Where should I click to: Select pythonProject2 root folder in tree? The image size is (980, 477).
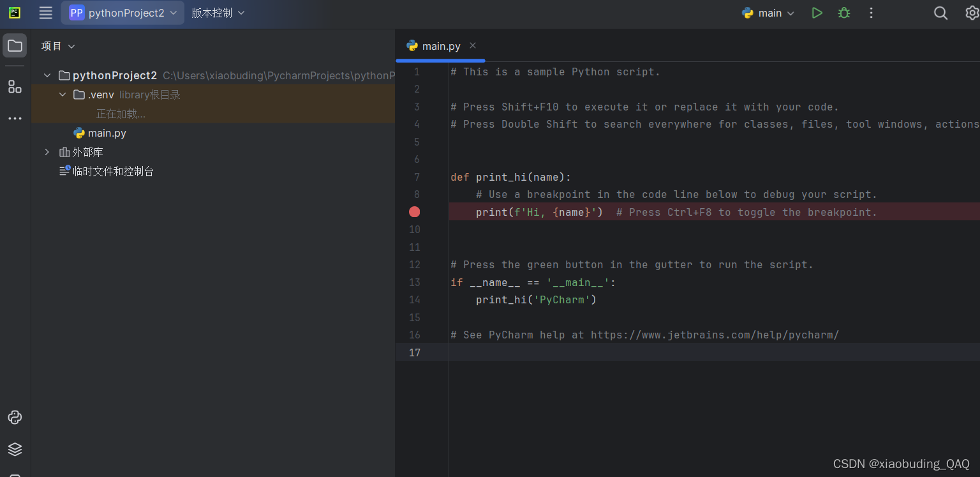115,75
